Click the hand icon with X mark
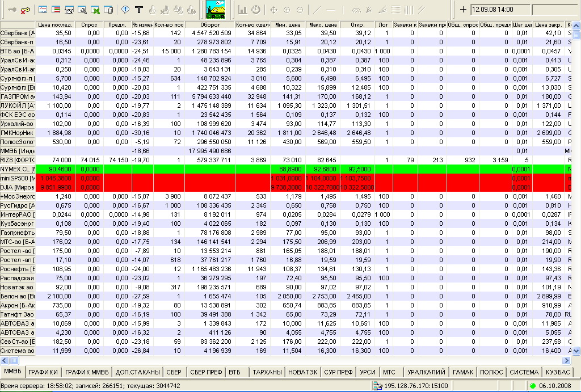 pos(165,10)
